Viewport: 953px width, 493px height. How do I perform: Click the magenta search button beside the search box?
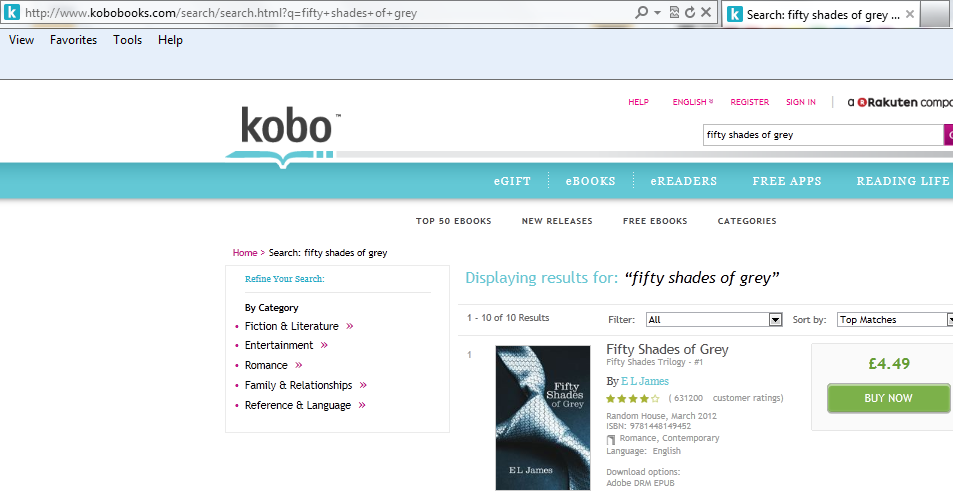click(x=948, y=135)
